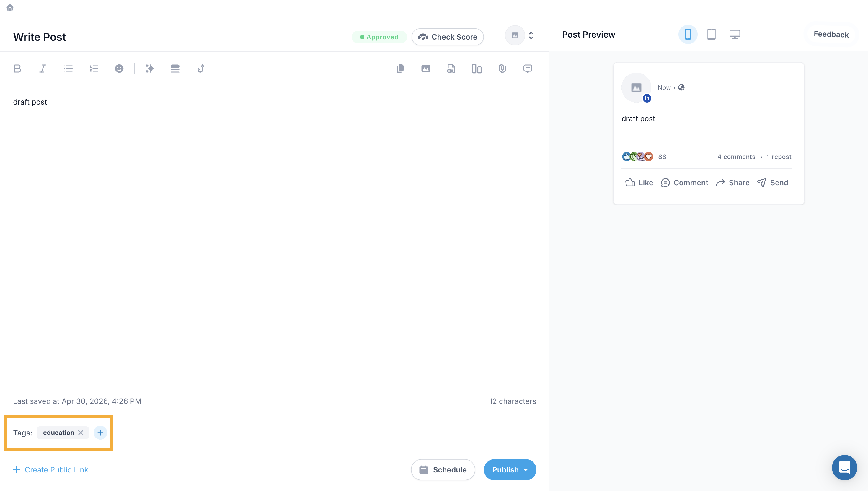Click the stacked bars template icon
Screen dimensions: 868x491
[x=175, y=69]
